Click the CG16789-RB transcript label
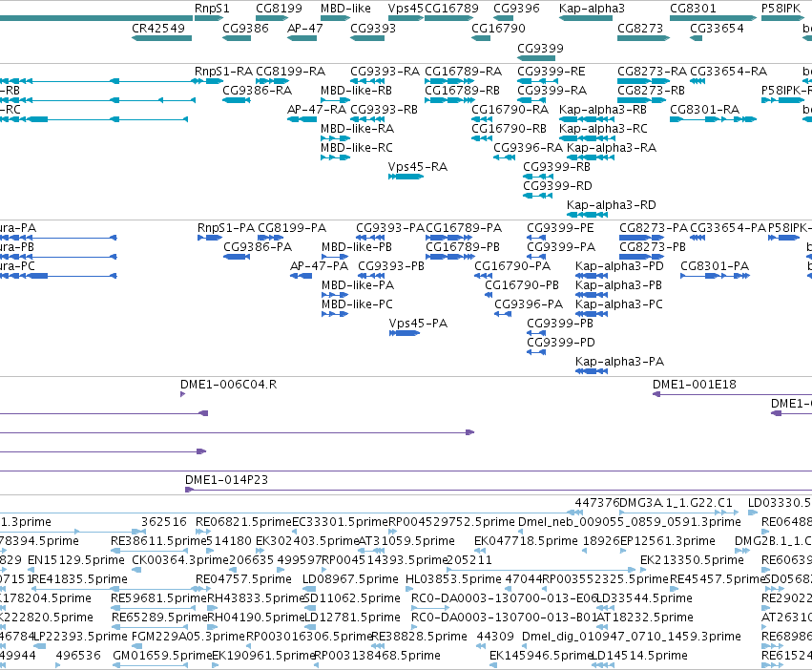Image resolution: width=812 pixels, height=670 pixels. (462, 90)
